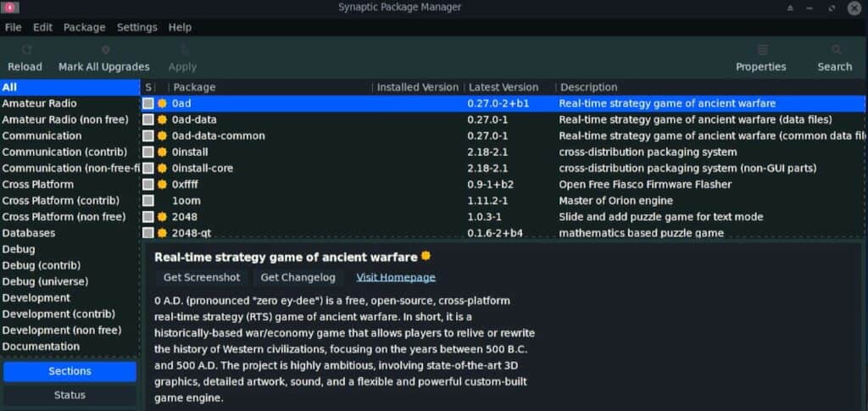This screenshot has height=411, width=868.
Task: Open the Package menu
Action: coord(84,27)
